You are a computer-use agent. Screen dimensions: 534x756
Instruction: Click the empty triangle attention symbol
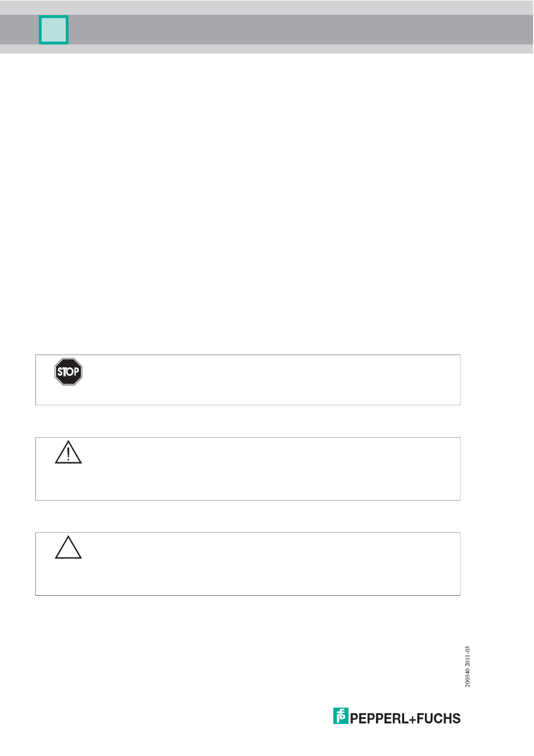(69, 547)
